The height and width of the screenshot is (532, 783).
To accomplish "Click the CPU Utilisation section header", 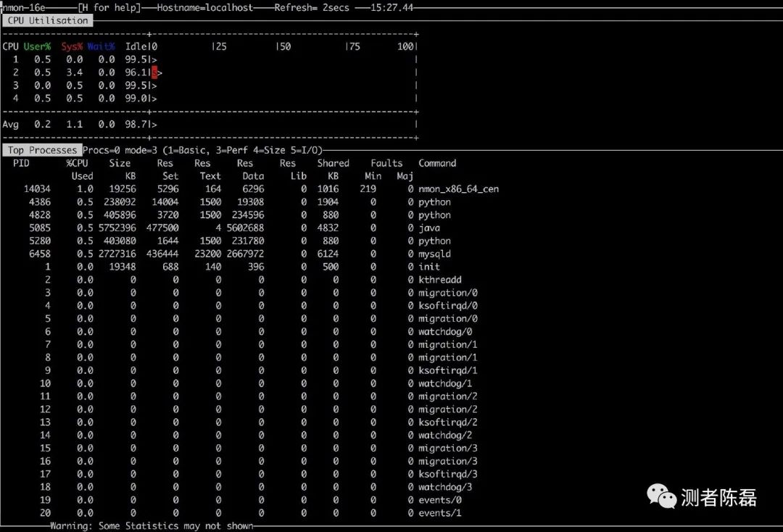I will click(47, 20).
